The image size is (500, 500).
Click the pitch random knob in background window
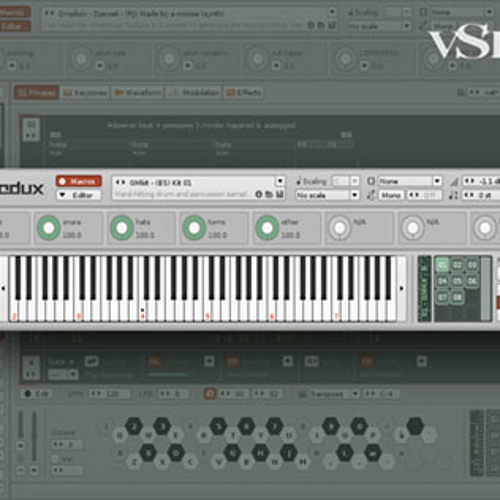point(169,59)
